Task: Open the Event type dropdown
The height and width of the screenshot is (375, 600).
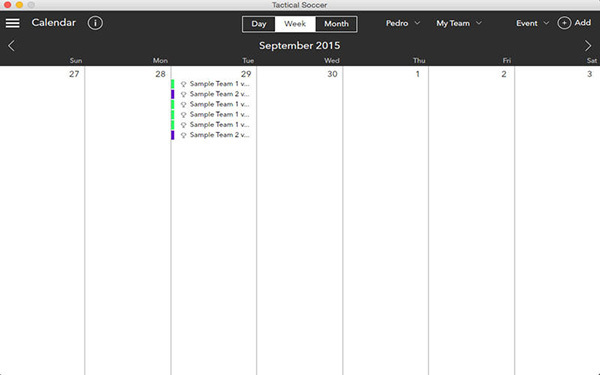Action: [x=532, y=23]
